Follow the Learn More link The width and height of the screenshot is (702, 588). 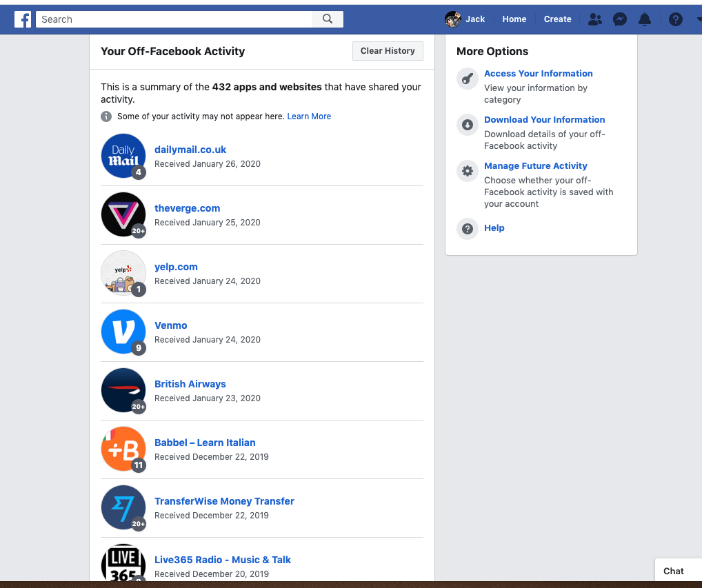[309, 116]
